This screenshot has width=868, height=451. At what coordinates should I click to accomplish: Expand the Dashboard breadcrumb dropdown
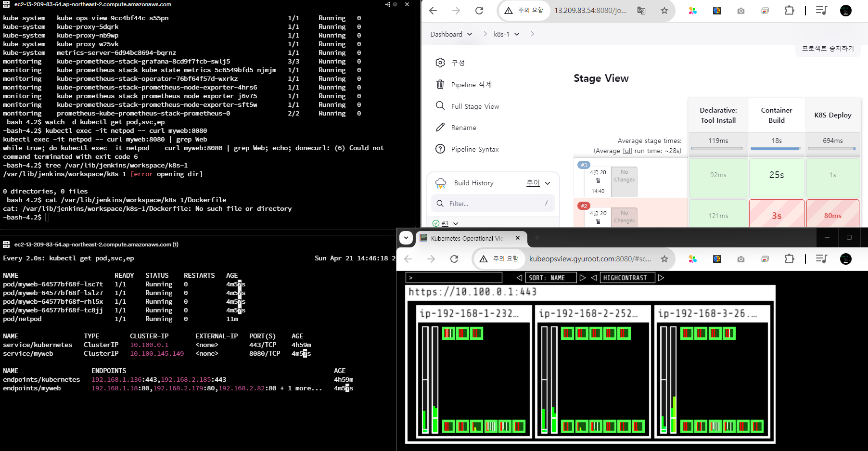point(470,34)
